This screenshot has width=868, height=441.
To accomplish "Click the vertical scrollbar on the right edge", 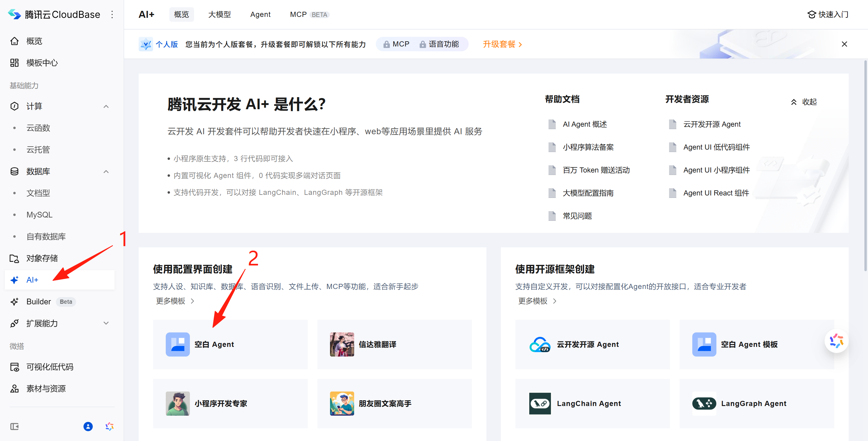I will click(x=865, y=165).
